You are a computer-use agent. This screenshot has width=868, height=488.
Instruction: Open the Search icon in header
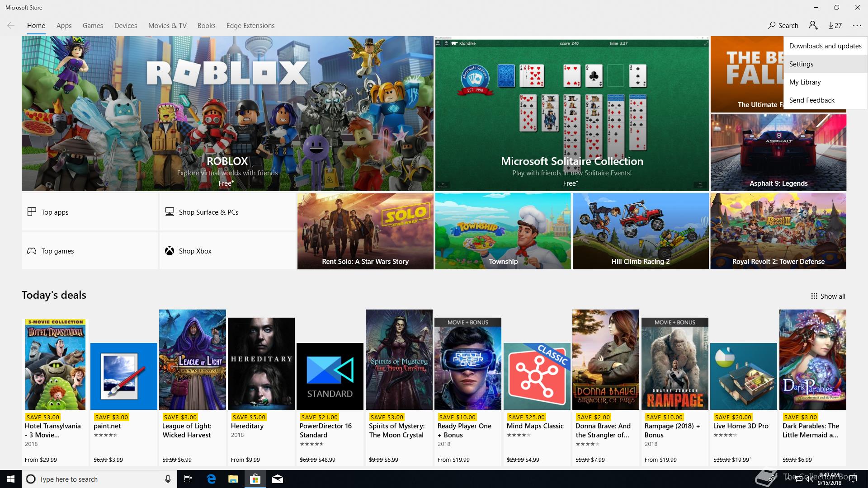(783, 26)
